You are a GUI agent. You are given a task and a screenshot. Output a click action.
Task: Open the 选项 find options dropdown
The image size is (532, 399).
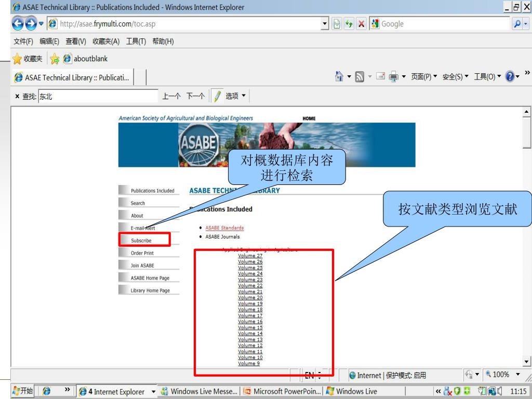235,96
